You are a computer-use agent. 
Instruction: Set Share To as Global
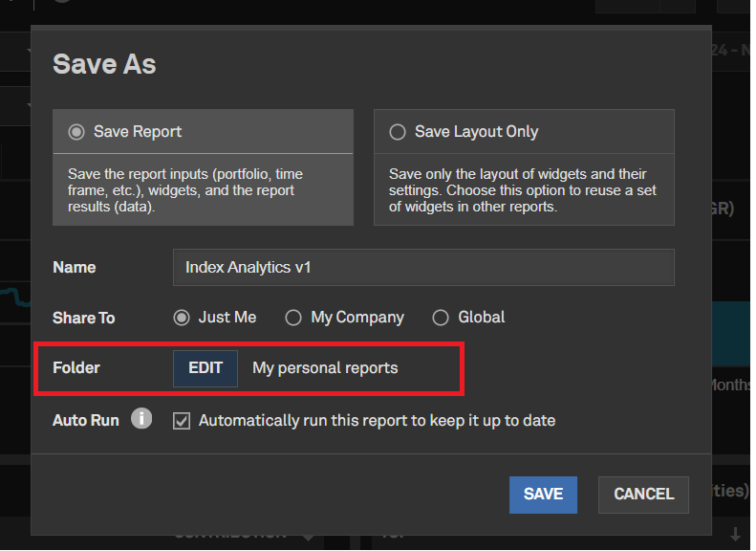pos(441,318)
